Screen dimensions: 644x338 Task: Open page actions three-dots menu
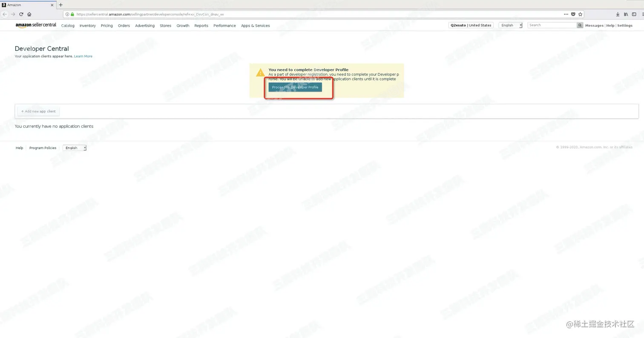[566, 14]
